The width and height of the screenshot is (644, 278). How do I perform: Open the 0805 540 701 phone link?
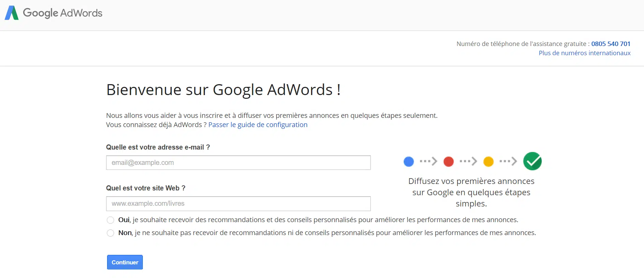[x=611, y=44]
